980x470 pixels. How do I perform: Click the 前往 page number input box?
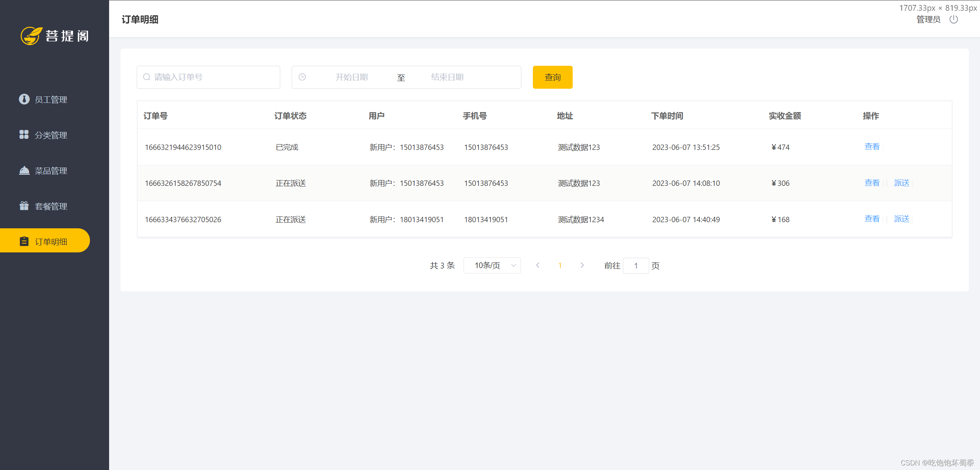coord(635,266)
